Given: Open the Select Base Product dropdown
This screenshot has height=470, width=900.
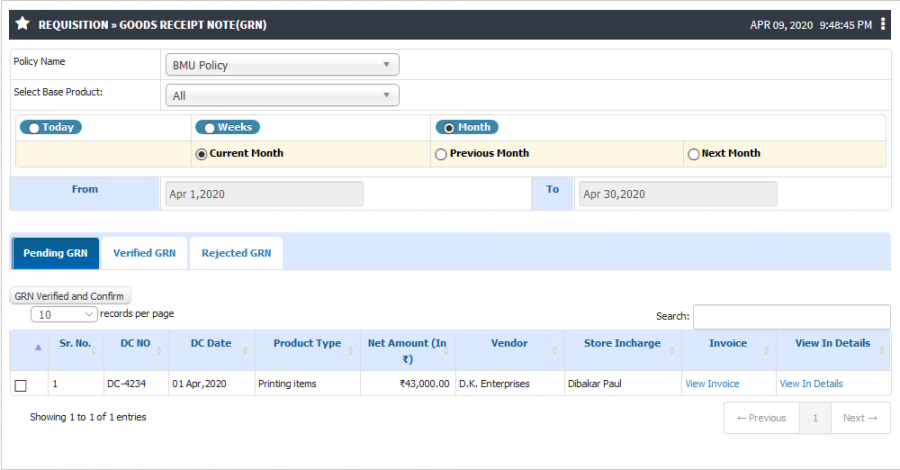Looking at the screenshot, I should (282, 95).
